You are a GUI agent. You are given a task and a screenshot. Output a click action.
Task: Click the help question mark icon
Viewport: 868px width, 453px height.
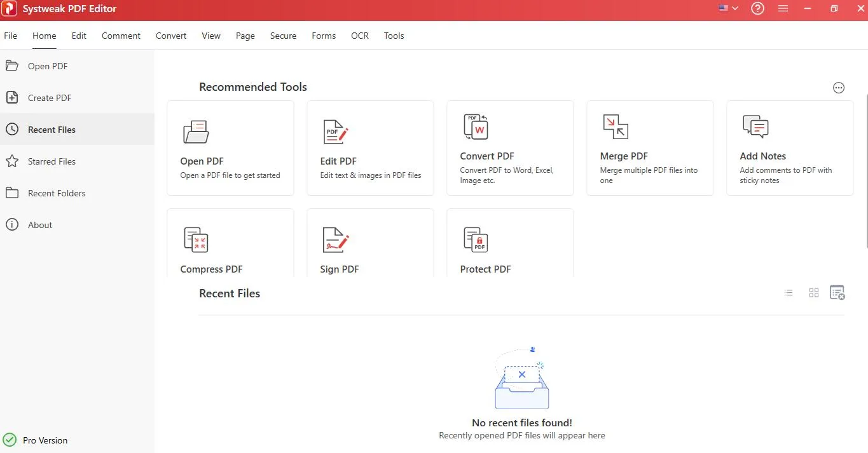[757, 9]
